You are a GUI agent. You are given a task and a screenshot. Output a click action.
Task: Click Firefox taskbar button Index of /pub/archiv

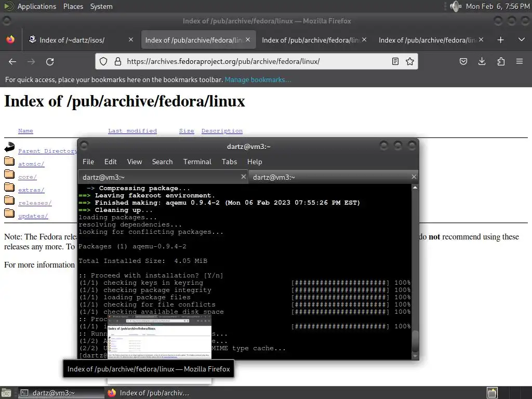click(x=149, y=393)
